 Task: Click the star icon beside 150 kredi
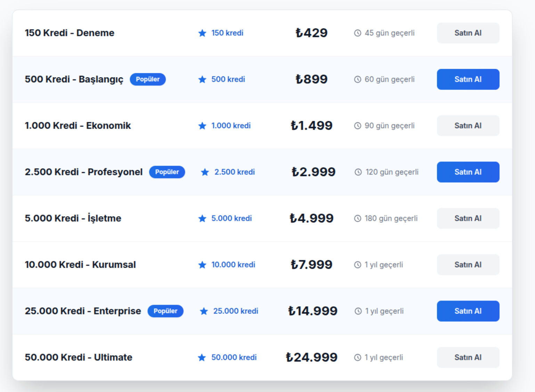tap(202, 33)
